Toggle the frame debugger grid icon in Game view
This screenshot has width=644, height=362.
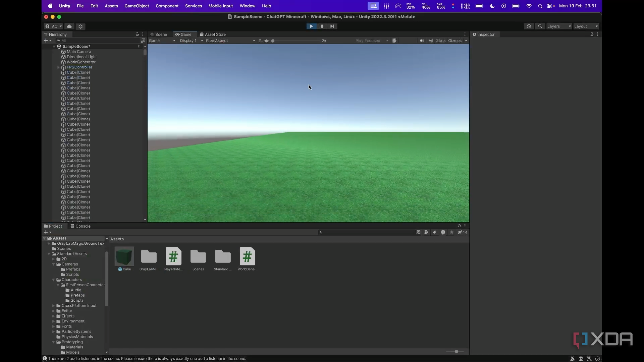click(430, 41)
